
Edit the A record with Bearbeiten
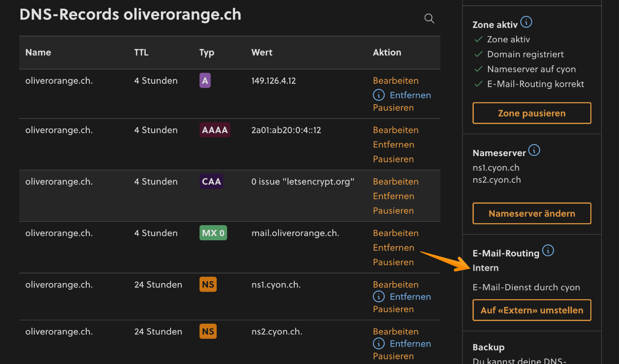pyautogui.click(x=396, y=81)
